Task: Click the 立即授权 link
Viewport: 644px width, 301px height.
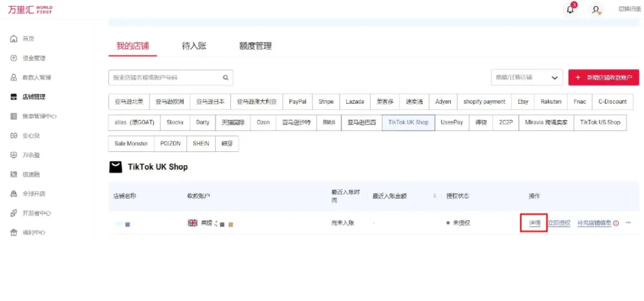Action: 559,223
